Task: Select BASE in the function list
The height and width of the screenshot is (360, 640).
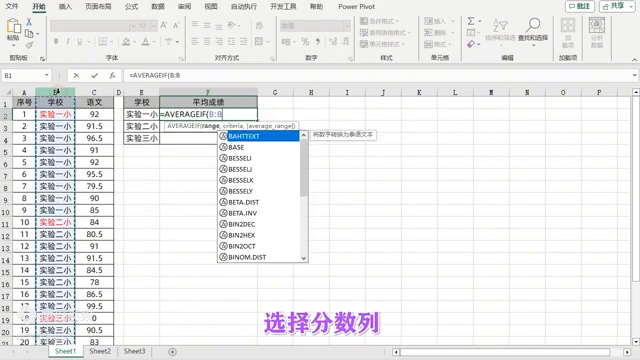Action: 259,147
